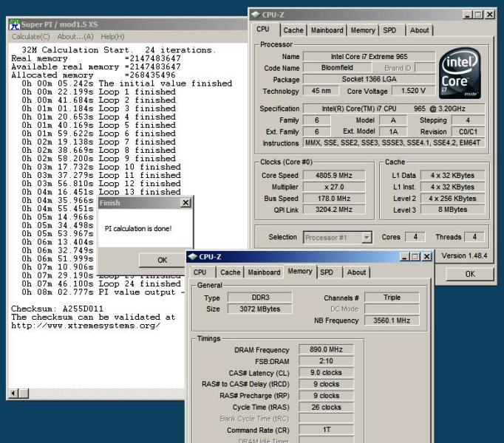This screenshot has width=504, height=443.
Task: Click the CPU-Z icon in the back window title bar
Action: click(256, 15)
